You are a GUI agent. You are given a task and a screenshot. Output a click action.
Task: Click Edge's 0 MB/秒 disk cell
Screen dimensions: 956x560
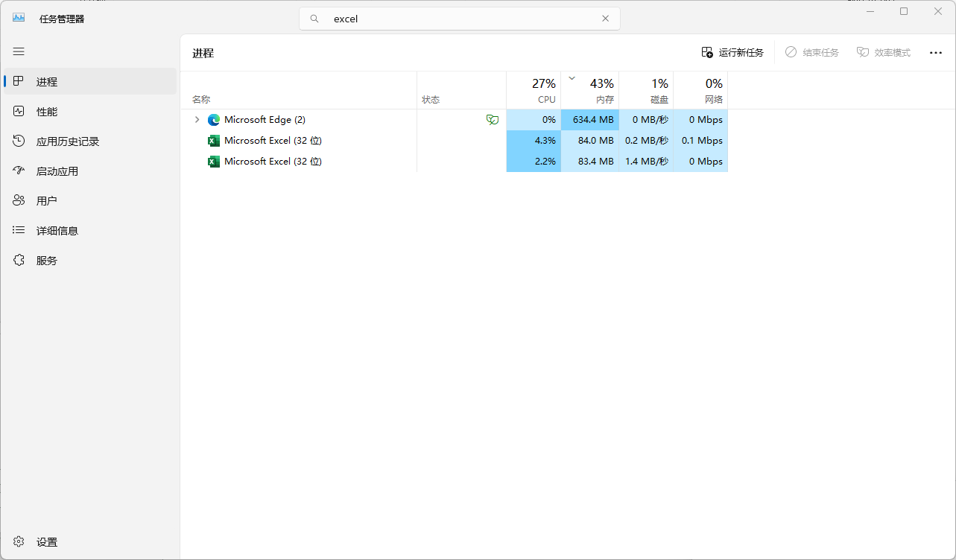click(x=646, y=119)
